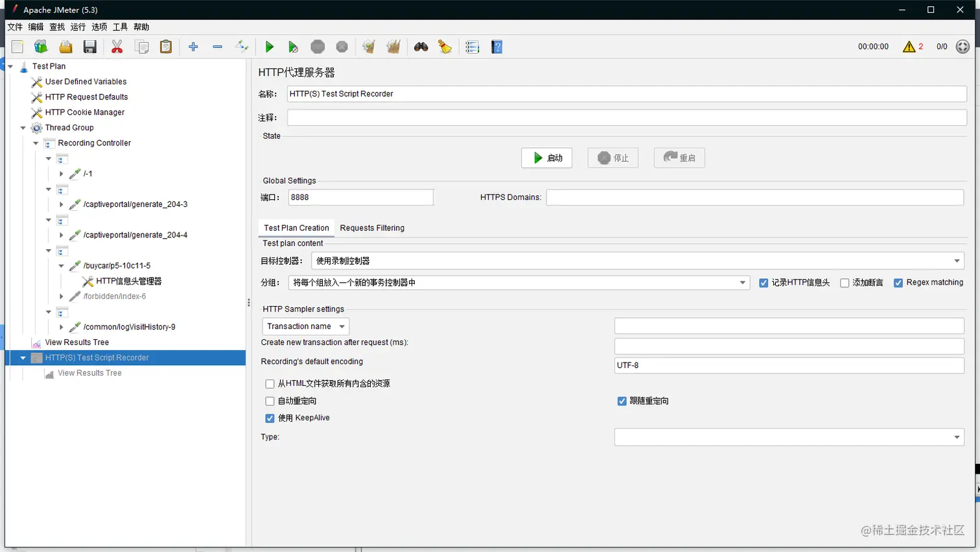980x552 pixels.
Task: Toggle 记录HTTP信息头 checkbox
Action: [x=764, y=283]
